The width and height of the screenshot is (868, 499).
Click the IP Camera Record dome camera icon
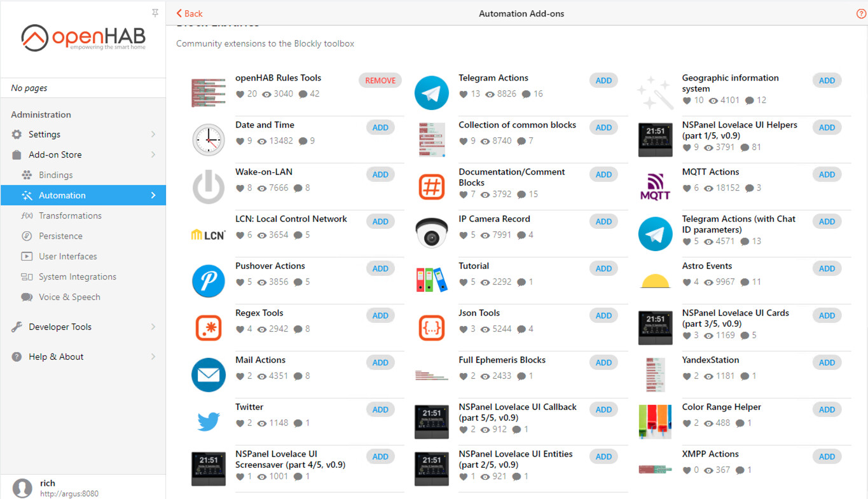pos(432,233)
